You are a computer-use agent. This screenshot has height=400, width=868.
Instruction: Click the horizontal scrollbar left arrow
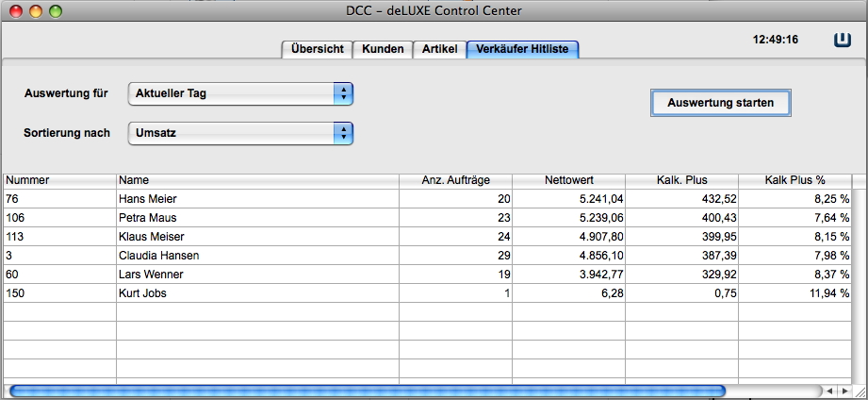[828, 391]
